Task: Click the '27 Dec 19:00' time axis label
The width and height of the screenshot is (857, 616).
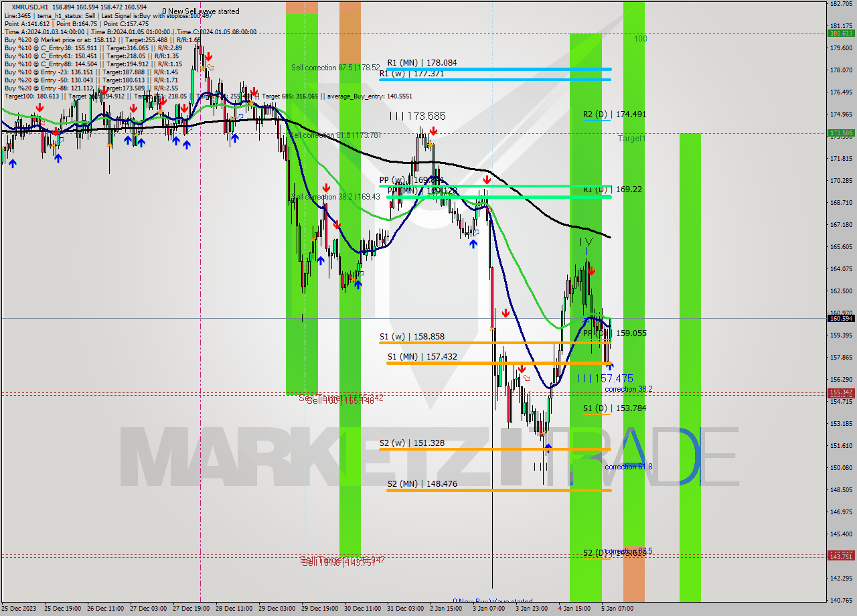Action: point(191,609)
